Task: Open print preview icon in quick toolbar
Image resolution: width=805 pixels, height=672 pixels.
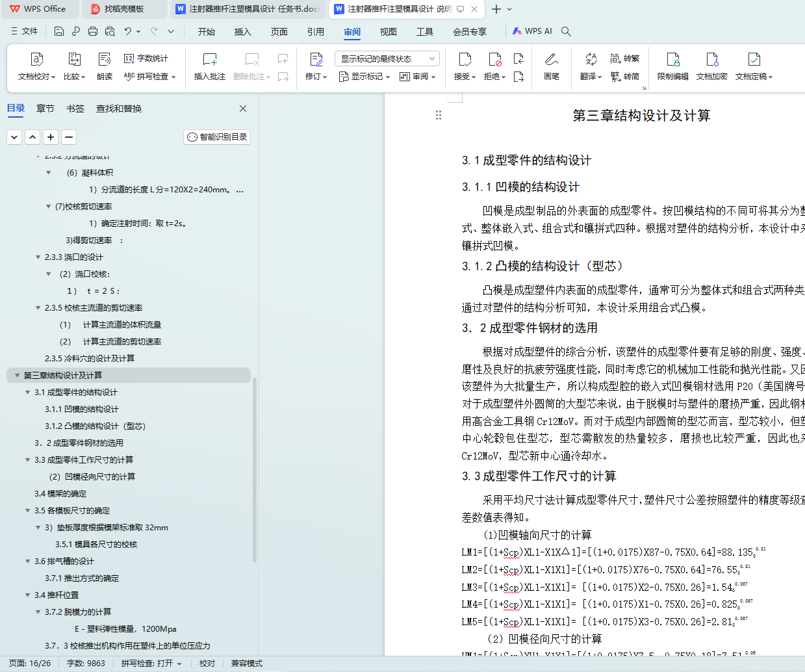Action: pyautogui.click(x=110, y=31)
